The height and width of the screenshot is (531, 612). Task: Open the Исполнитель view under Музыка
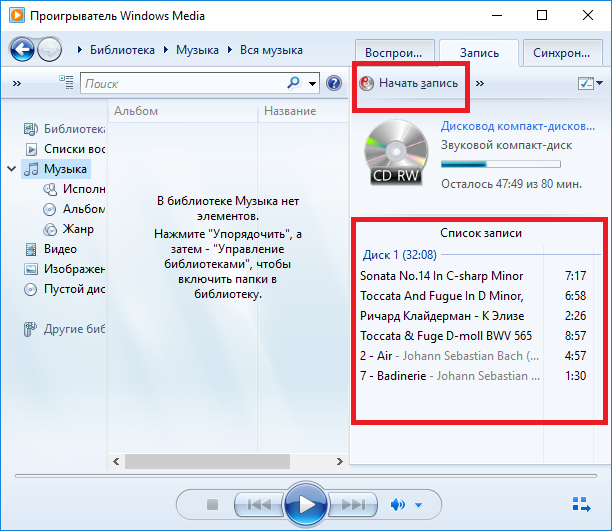(74, 189)
